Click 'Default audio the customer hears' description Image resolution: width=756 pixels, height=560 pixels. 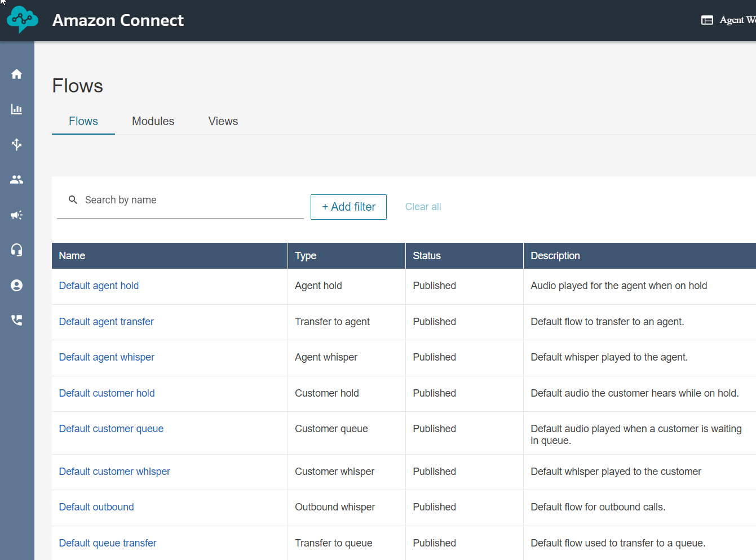(x=634, y=393)
